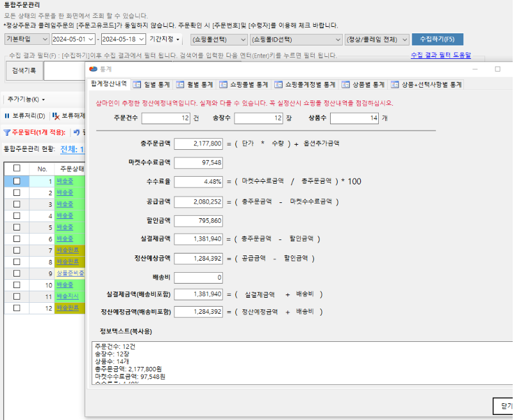Open the (정상/클레임 전체) dropdown

pos(376,39)
